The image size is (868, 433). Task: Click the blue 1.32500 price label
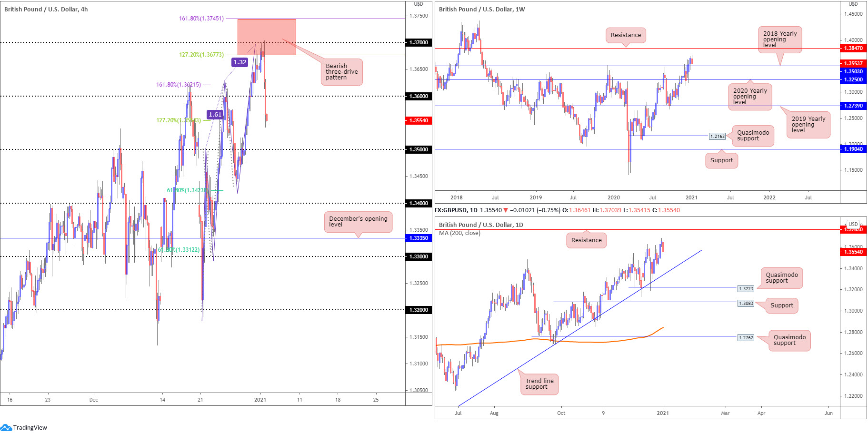tap(853, 79)
